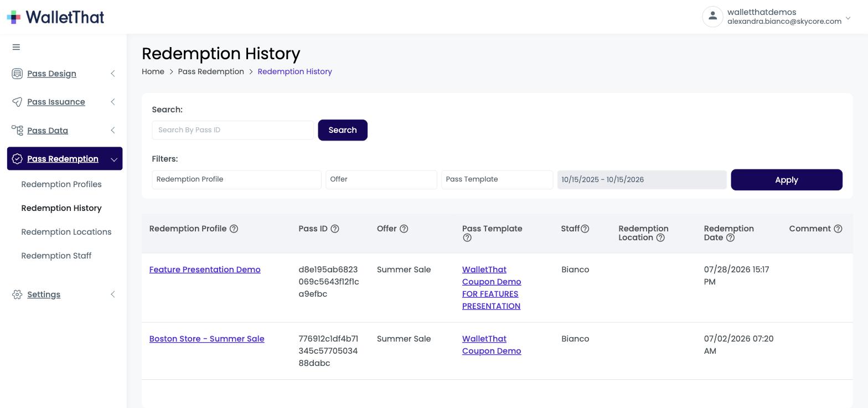
Task: Open the Pass Template filter dropdown
Action: 497,179
